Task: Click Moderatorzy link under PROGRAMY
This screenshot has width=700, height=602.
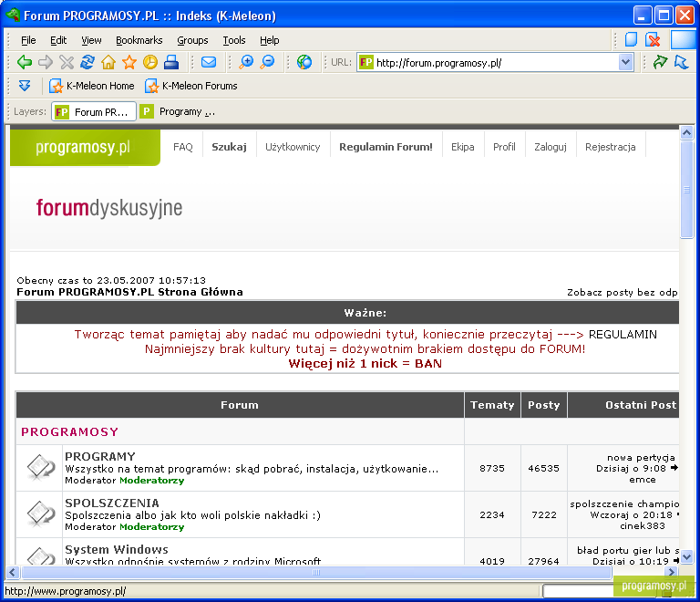Action: pyautogui.click(x=152, y=481)
